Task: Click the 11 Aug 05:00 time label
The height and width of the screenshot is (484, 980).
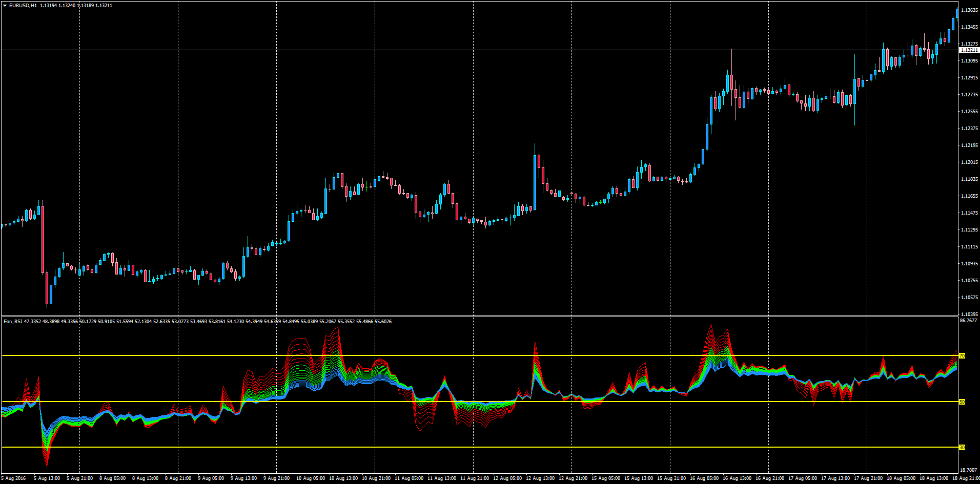Action: [x=409, y=478]
